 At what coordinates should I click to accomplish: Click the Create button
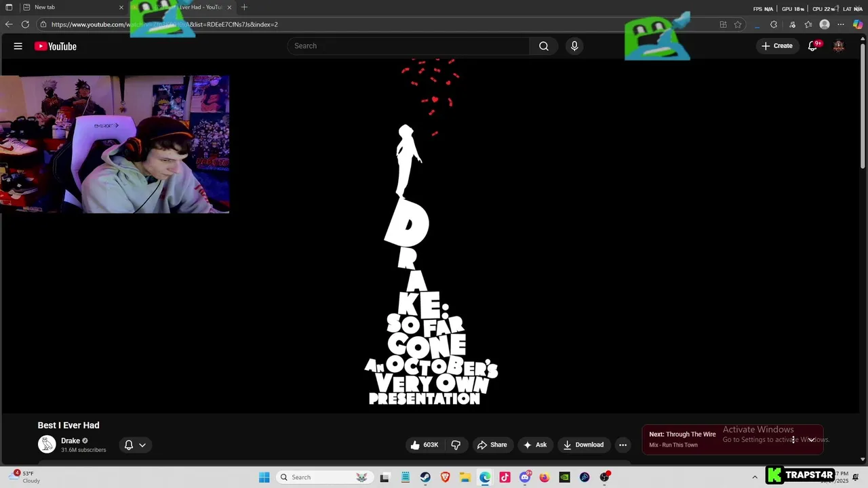(777, 46)
